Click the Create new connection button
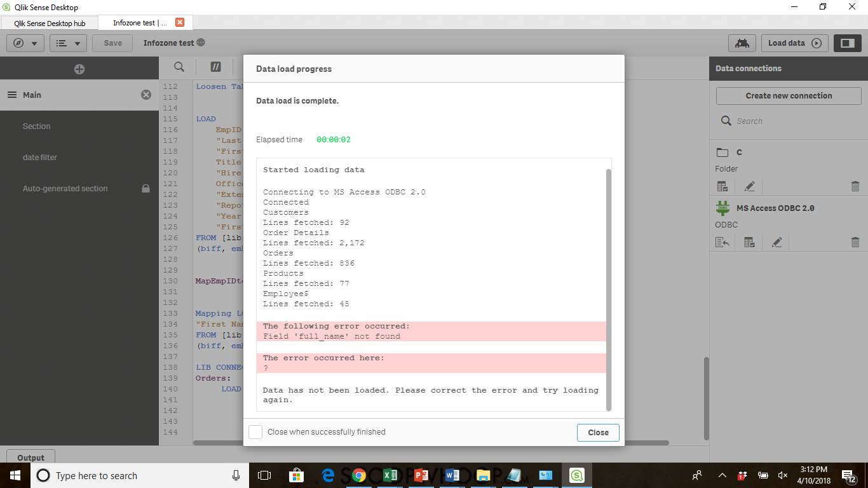The image size is (868, 488). pyautogui.click(x=788, y=95)
